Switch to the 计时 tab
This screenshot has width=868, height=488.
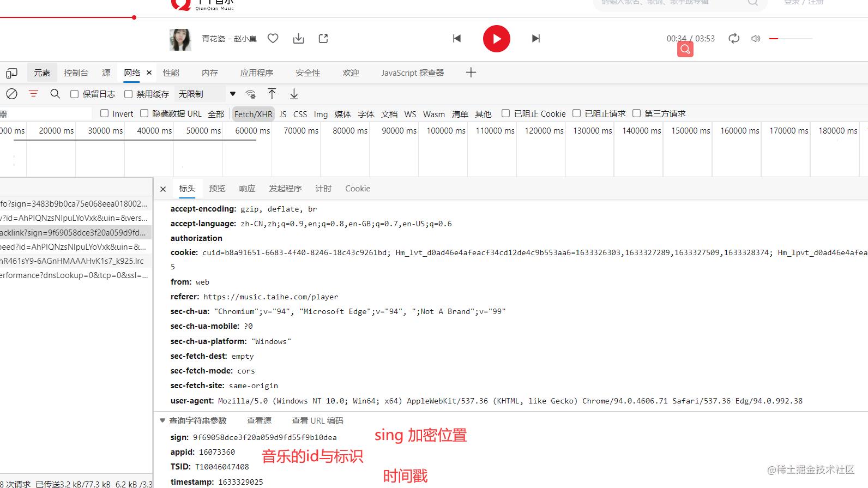tap(323, 188)
